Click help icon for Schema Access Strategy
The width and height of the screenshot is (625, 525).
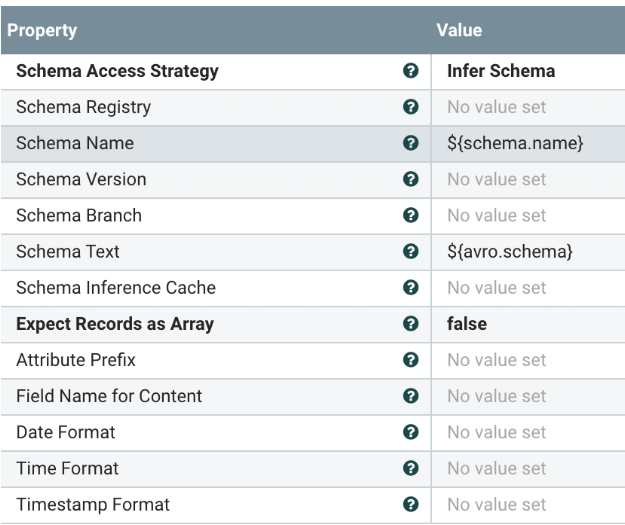click(410, 72)
